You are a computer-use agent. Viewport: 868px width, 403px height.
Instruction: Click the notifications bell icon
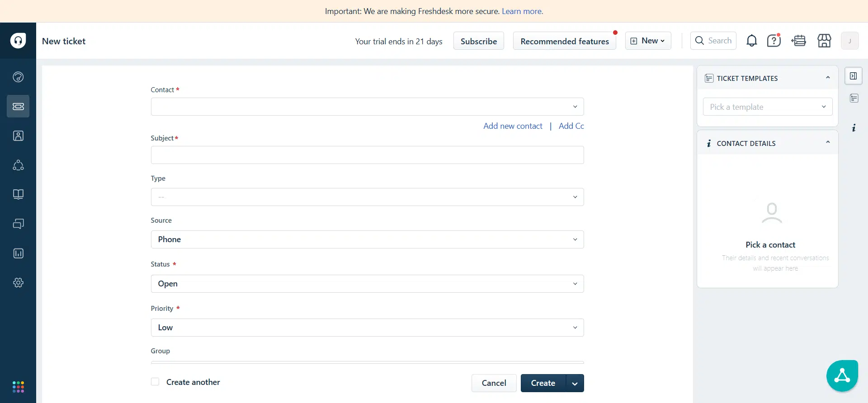(751, 41)
